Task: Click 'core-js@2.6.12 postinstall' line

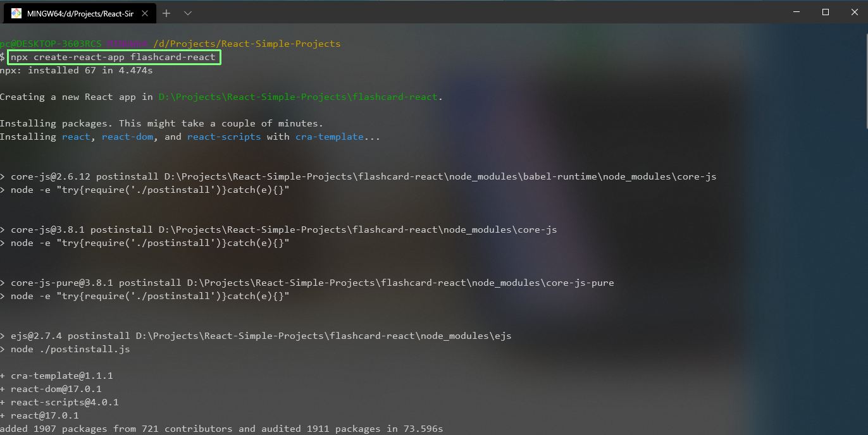Action: tap(358, 176)
